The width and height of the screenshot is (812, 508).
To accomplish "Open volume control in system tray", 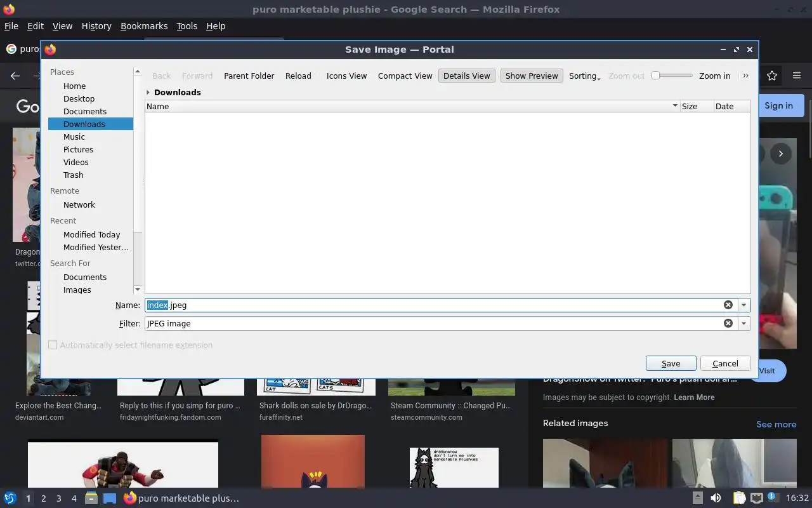I will tap(716, 498).
